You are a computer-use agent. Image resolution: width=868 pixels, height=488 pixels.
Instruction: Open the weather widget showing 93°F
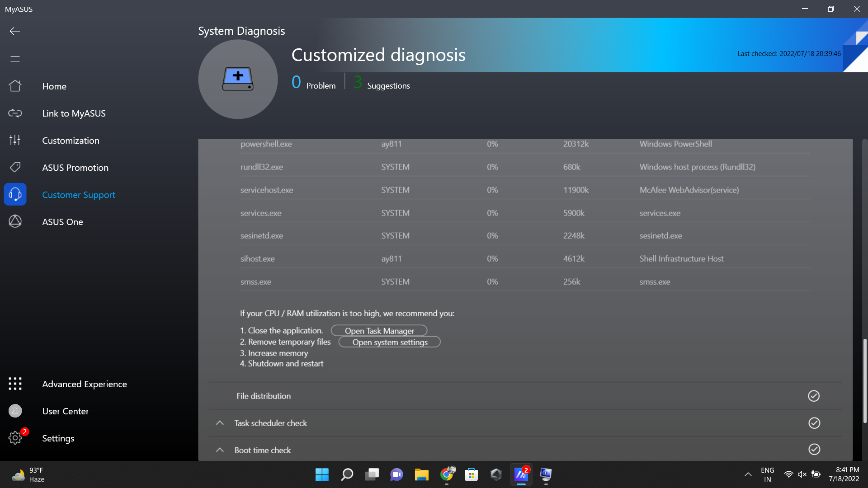(x=28, y=474)
